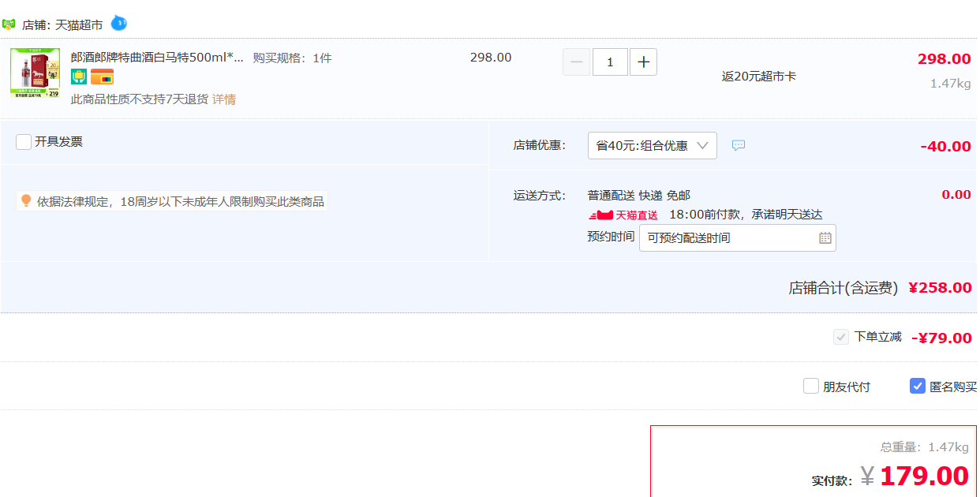Click the 可预约配送时间 field
The image size is (980, 497).
[738, 237]
